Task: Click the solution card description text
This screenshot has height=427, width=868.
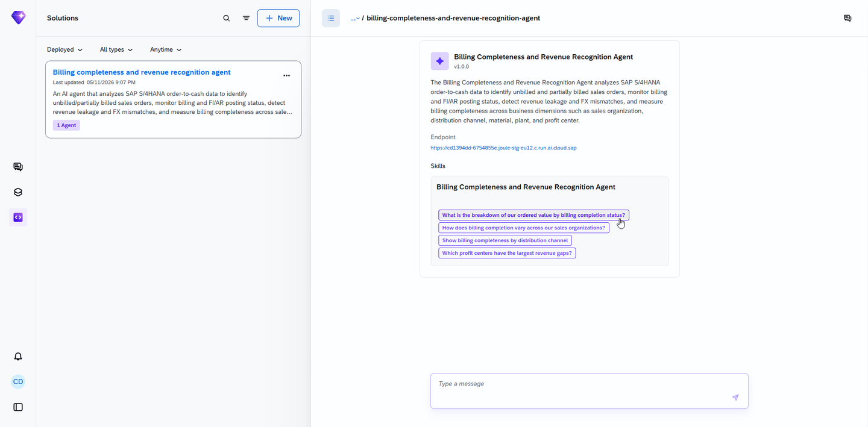Action: [x=172, y=103]
